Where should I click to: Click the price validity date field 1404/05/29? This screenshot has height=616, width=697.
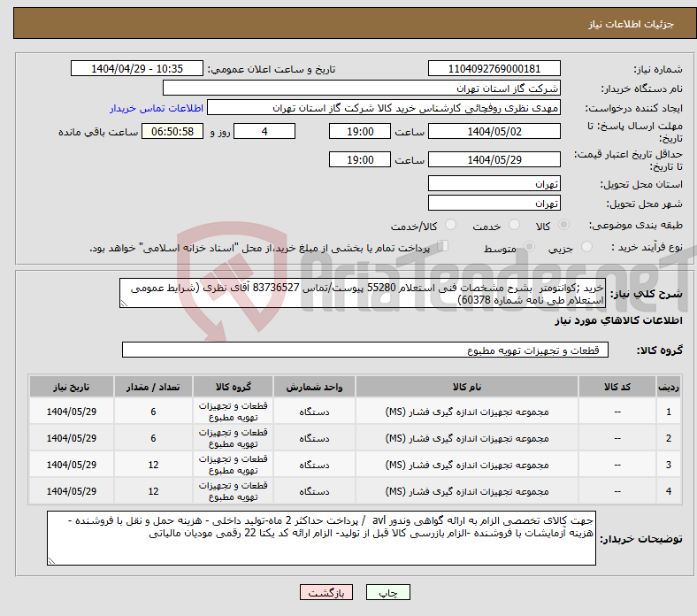click(494, 159)
